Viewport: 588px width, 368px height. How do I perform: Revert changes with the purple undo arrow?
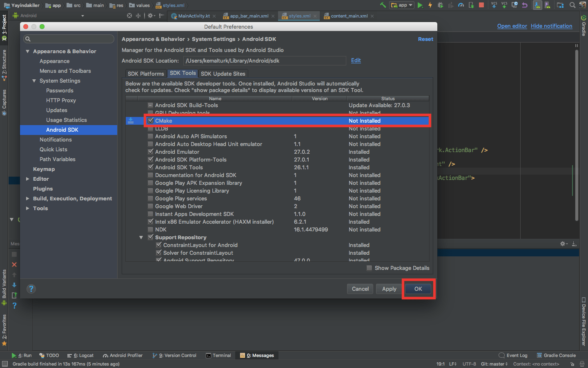click(x=525, y=5)
